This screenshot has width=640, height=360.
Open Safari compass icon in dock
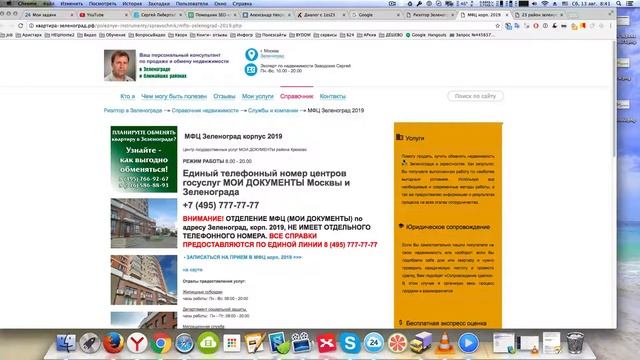coord(184,343)
